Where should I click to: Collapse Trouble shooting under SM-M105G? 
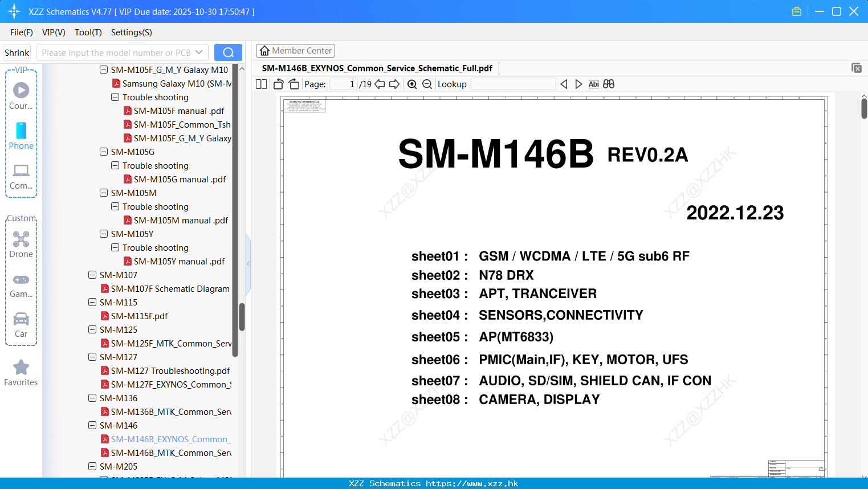(115, 165)
